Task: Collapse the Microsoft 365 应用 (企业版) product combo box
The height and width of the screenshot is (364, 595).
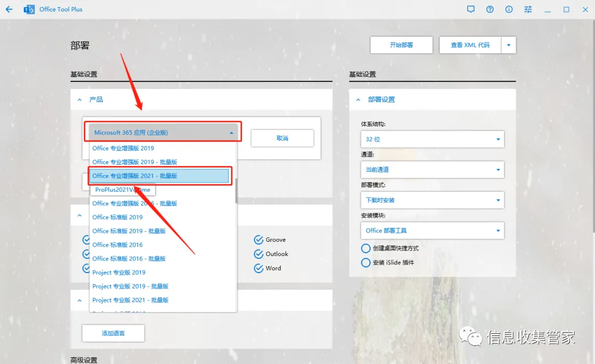Action: pos(163,132)
